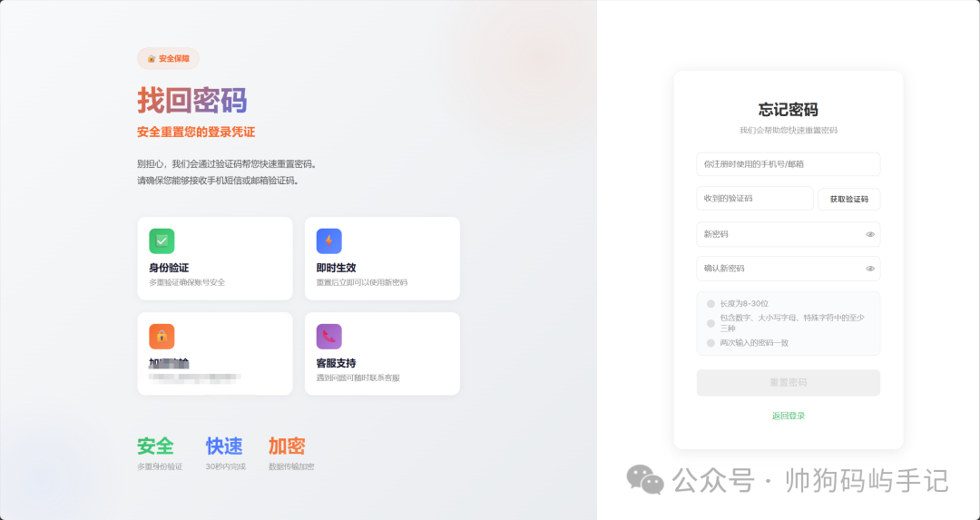
Task: Click the 找回密码 heading
Action: pyautogui.click(x=192, y=101)
